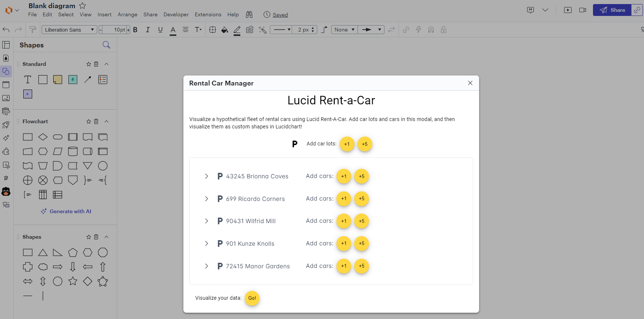Screen dimensions: 644x319
Task: Click Generate with AI link
Action: [66, 211]
